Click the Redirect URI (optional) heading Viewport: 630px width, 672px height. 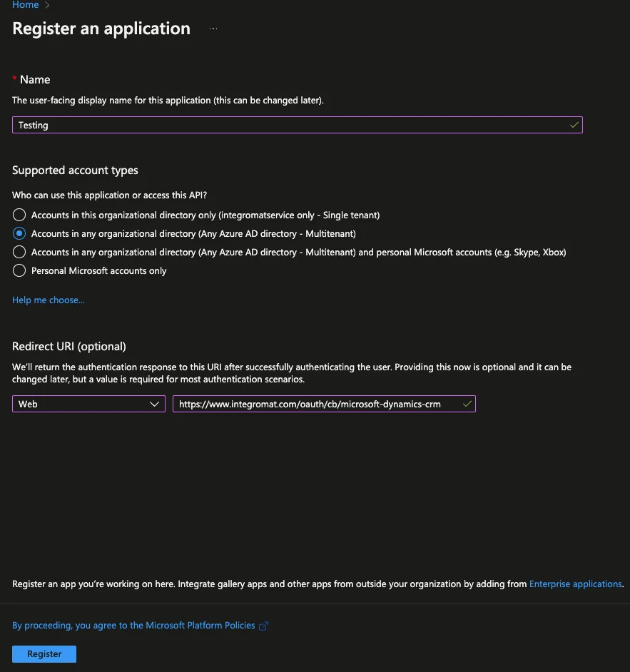pos(69,346)
